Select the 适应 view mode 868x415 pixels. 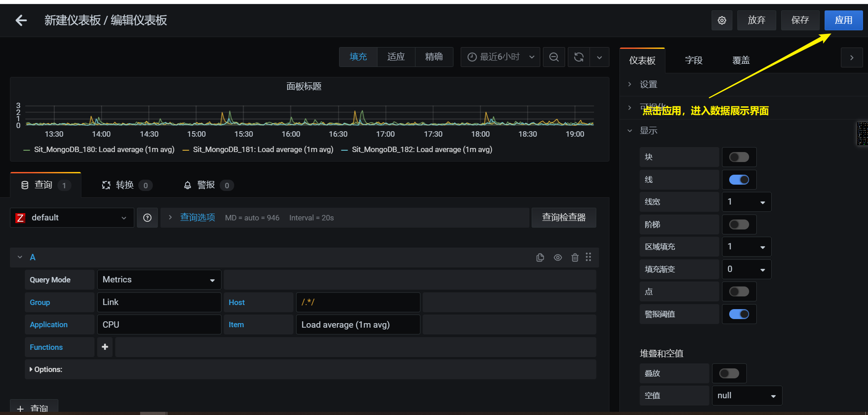(x=396, y=57)
